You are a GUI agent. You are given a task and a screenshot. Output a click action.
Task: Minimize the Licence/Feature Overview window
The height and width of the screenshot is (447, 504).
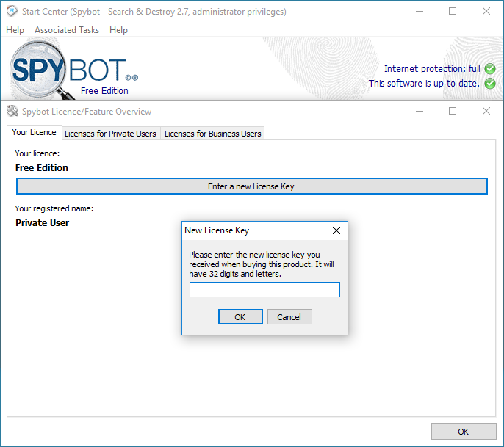click(420, 111)
